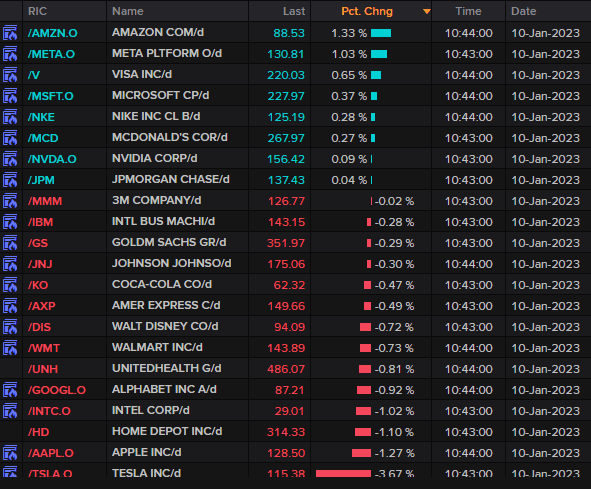Sort by the Time column header

point(468,11)
